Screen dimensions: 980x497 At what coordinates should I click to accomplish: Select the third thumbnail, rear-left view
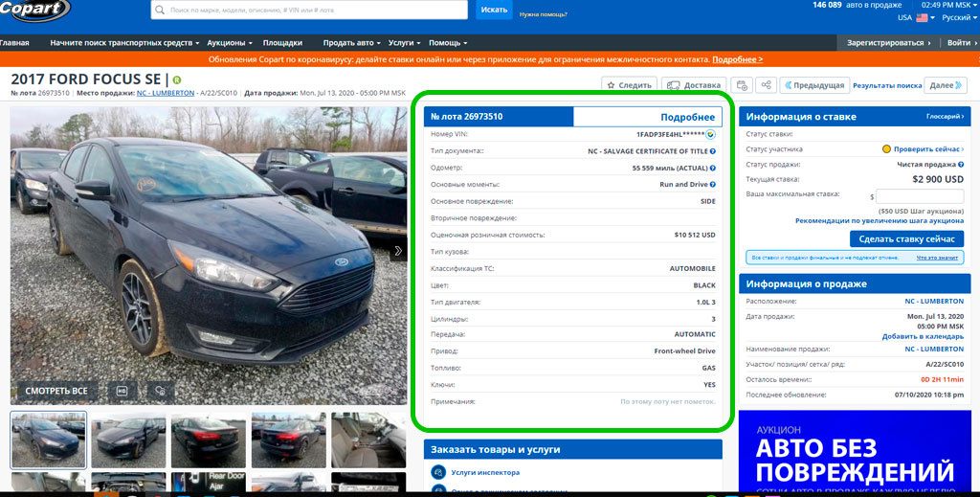click(x=208, y=441)
